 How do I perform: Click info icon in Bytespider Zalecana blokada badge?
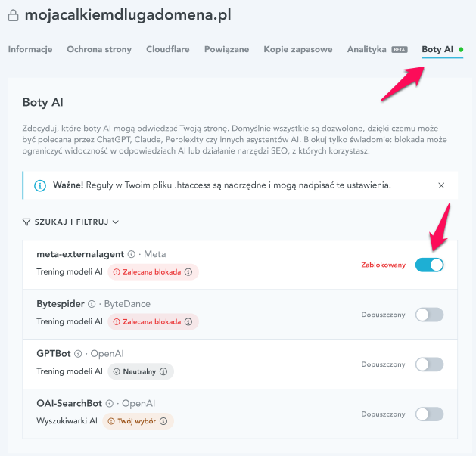(x=188, y=321)
